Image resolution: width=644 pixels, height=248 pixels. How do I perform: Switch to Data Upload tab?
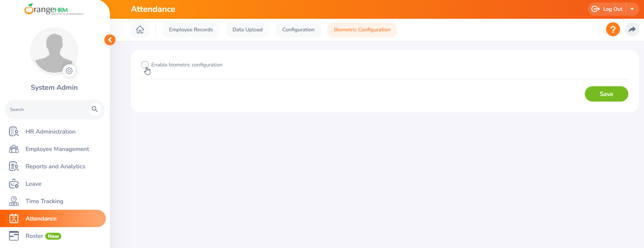tap(247, 30)
